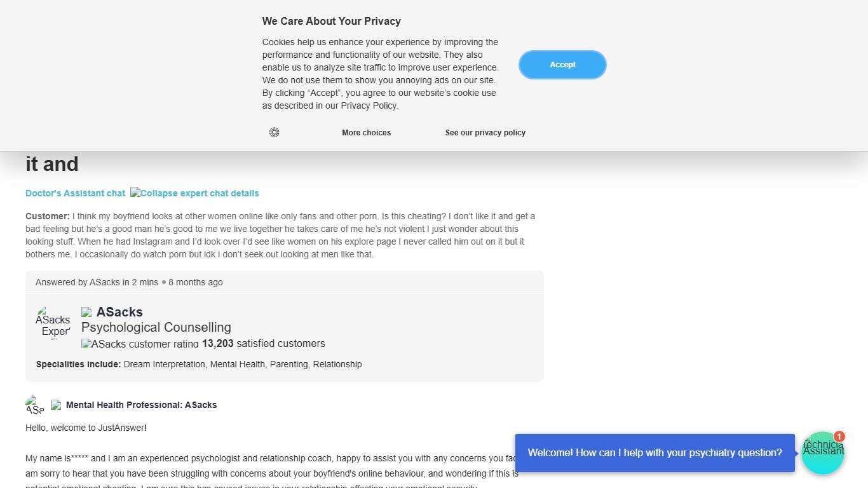Screen dimensions: 868x488
Task: Click small ASacks avatar above the reply
Action: pos(35,405)
